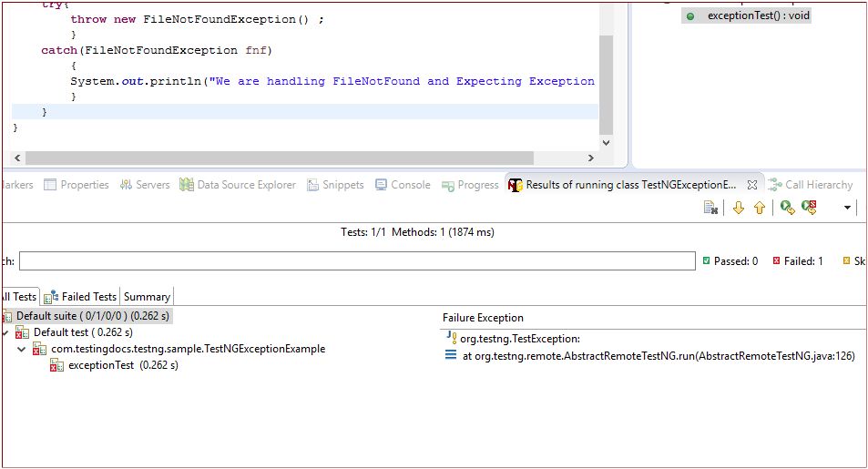Open the Summary tab
The height and width of the screenshot is (469, 868).
(x=147, y=297)
